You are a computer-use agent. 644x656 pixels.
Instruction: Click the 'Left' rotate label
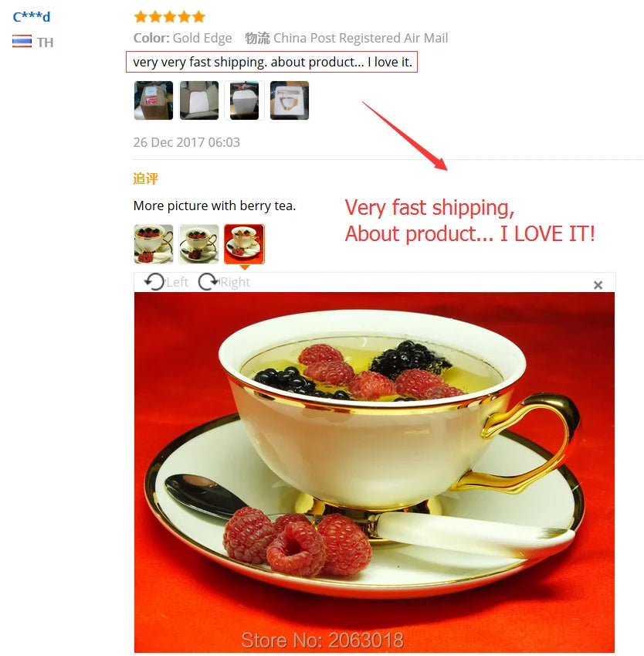pyautogui.click(x=178, y=282)
